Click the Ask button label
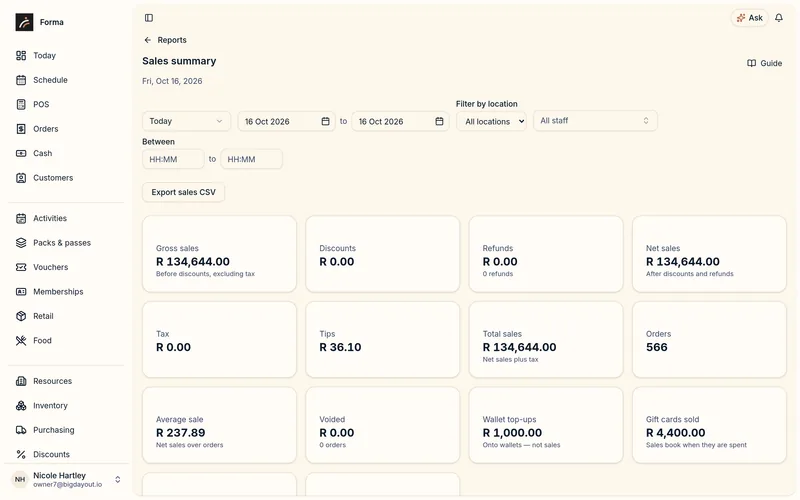Image resolution: width=800 pixels, height=500 pixels. coord(756,18)
